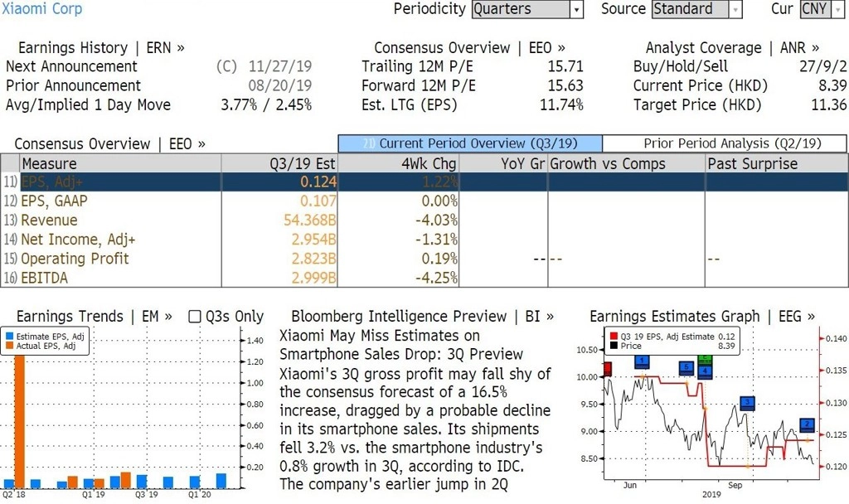Click black Price legend swatch
This screenshot has height=504, width=849.
[614, 346]
